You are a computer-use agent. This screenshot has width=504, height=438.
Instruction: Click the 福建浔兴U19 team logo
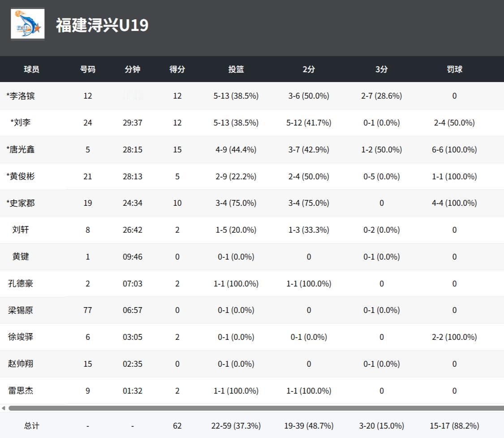28,24
